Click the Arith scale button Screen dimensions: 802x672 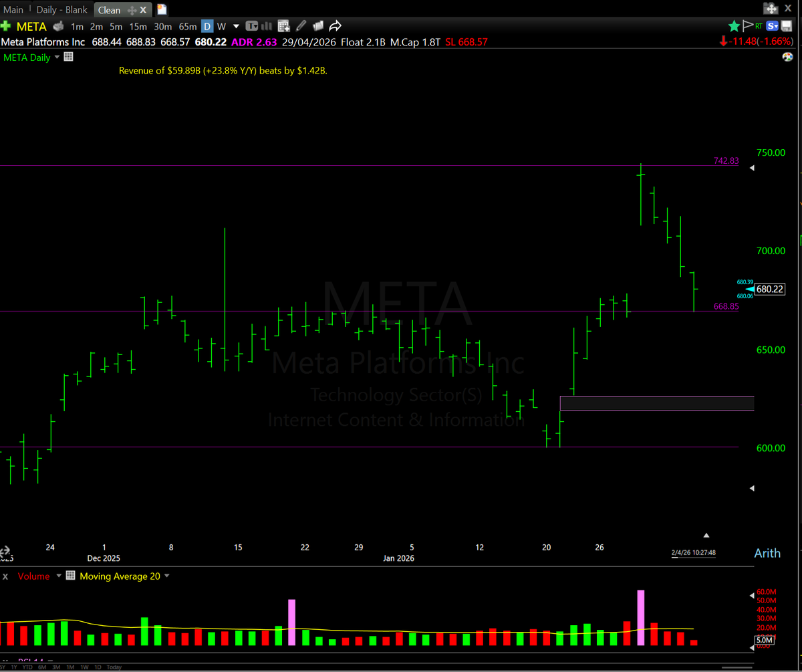[x=767, y=553]
